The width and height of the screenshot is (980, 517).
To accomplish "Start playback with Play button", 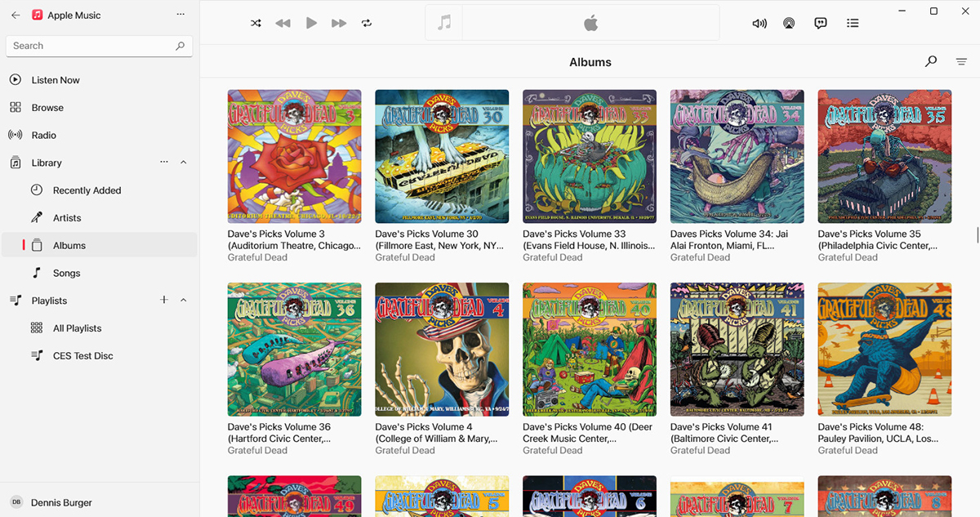I will click(x=311, y=23).
